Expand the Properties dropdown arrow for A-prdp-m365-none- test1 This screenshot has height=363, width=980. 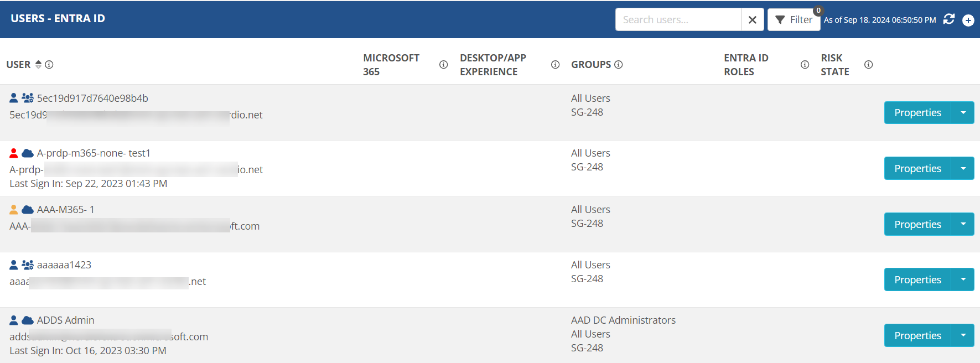pyautogui.click(x=963, y=169)
